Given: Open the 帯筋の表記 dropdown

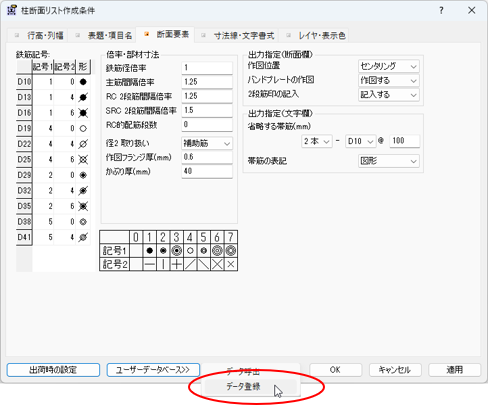Looking at the screenshot, I should point(389,162).
